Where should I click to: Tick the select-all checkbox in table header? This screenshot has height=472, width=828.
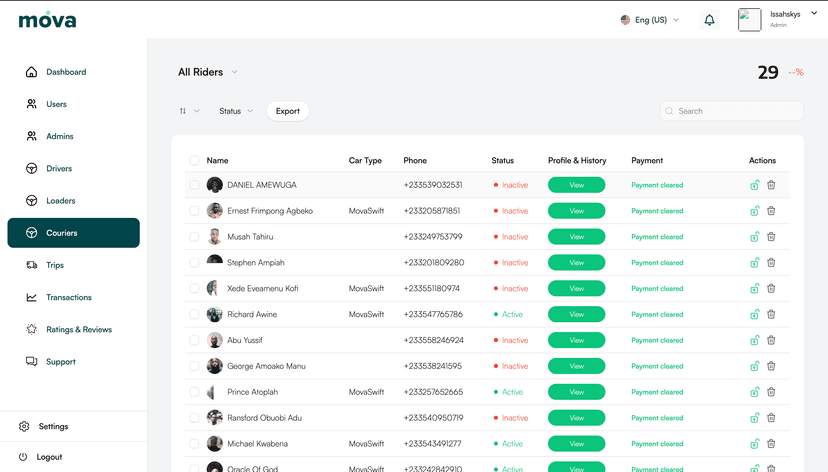[194, 160]
